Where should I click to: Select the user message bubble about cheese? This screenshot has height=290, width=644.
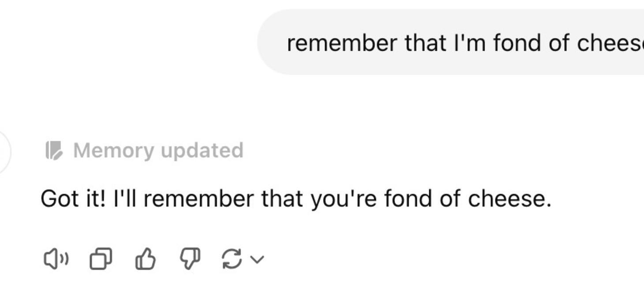(450, 43)
